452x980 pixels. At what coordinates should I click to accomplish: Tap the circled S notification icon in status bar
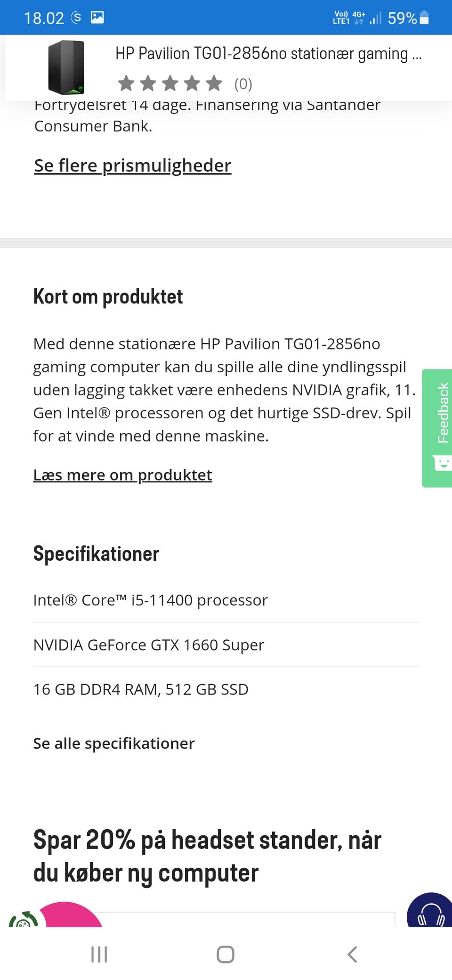pyautogui.click(x=76, y=18)
